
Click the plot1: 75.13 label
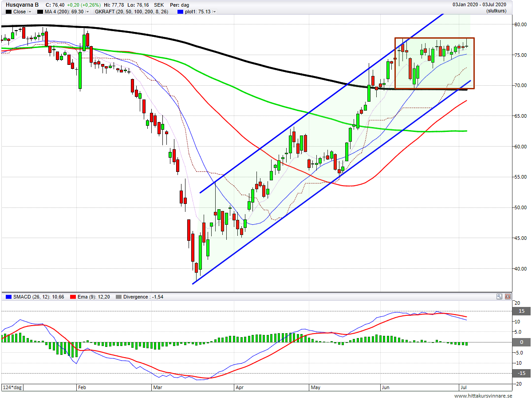point(198,12)
